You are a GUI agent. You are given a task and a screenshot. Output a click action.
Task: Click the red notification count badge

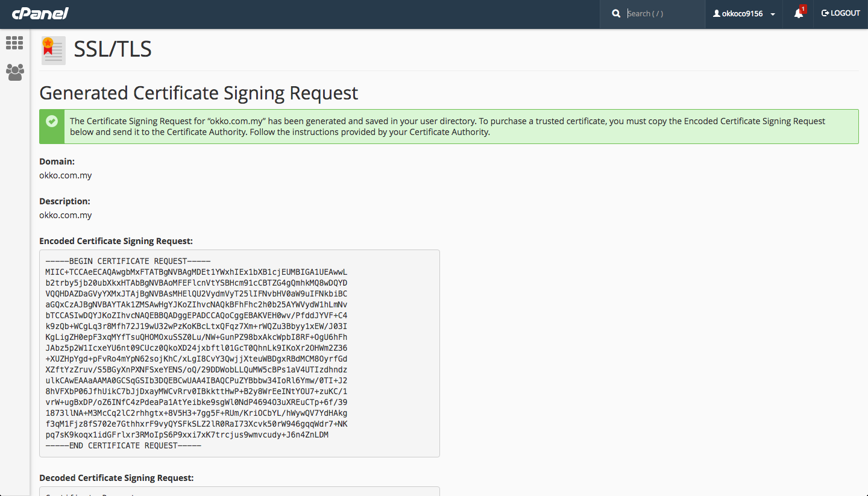[x=803, y=9]
